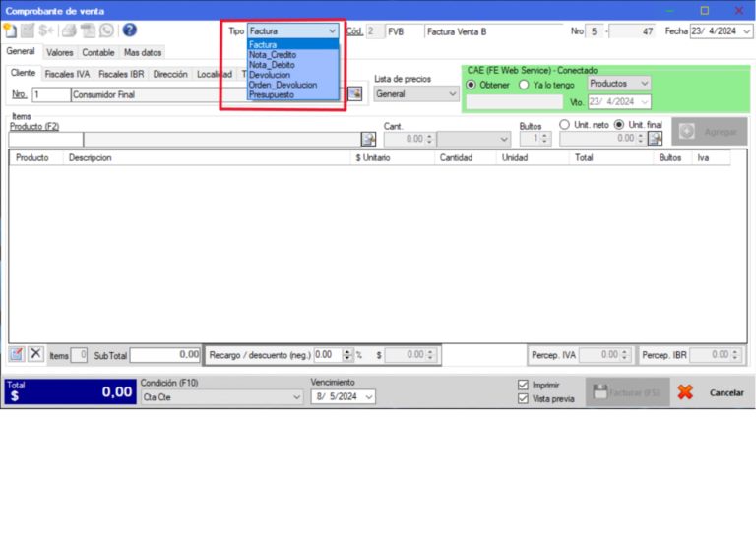Click the Bultos stepper arrows
This screenshot has height=536, width=756.
pyautogui.click(x=544, y=139)
